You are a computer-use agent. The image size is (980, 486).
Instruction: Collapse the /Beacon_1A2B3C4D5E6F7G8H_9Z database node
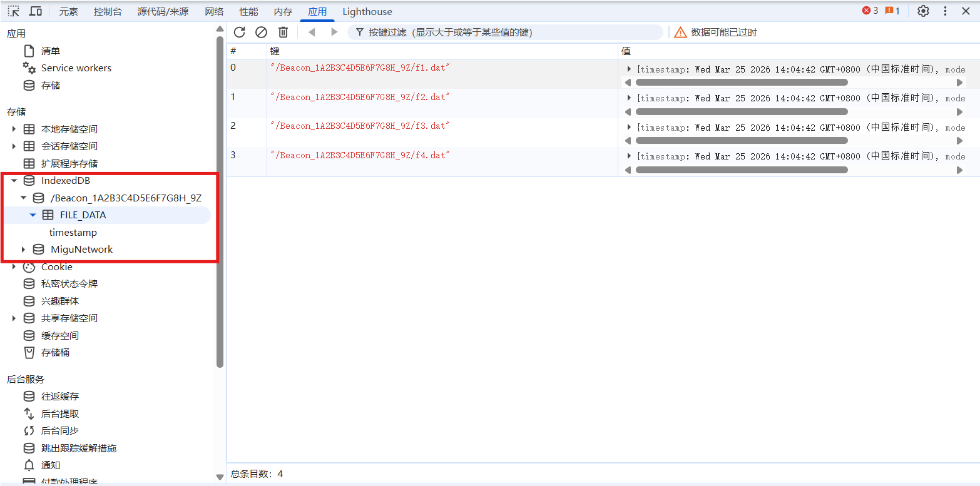click(24, 198)
